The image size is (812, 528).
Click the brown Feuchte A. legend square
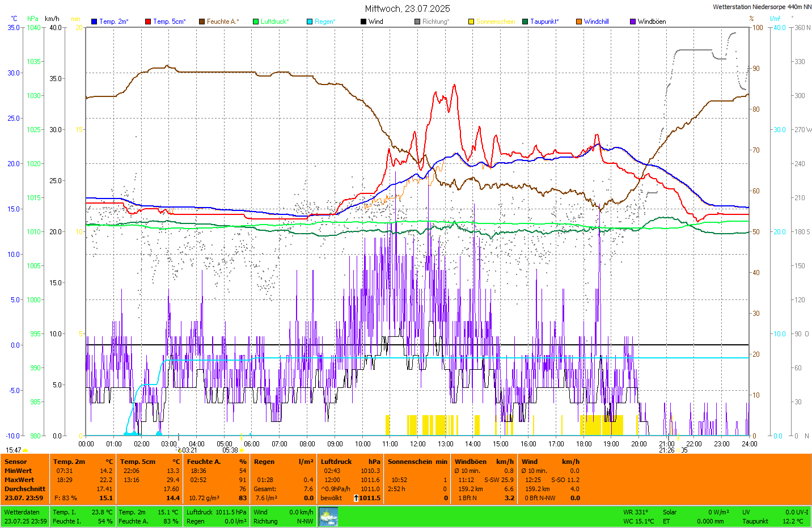tap(202, 22)
